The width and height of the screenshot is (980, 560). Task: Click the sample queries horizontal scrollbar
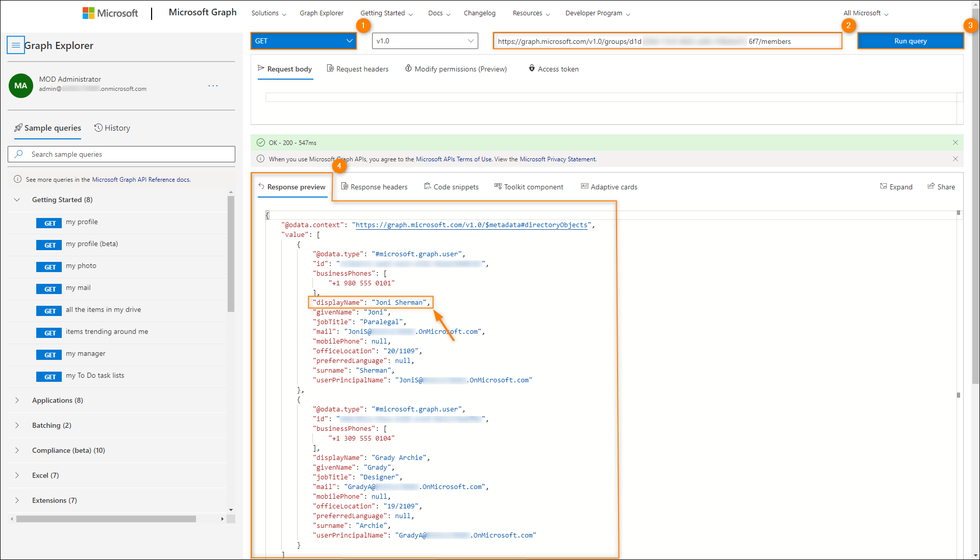coord(106,519)
